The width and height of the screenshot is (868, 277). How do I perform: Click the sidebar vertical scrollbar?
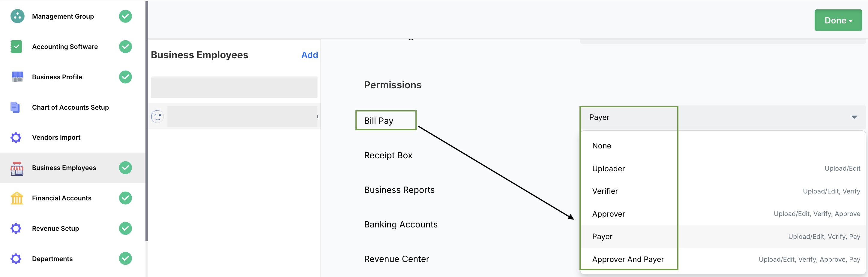pyautogui.click(x=147, y=121)
